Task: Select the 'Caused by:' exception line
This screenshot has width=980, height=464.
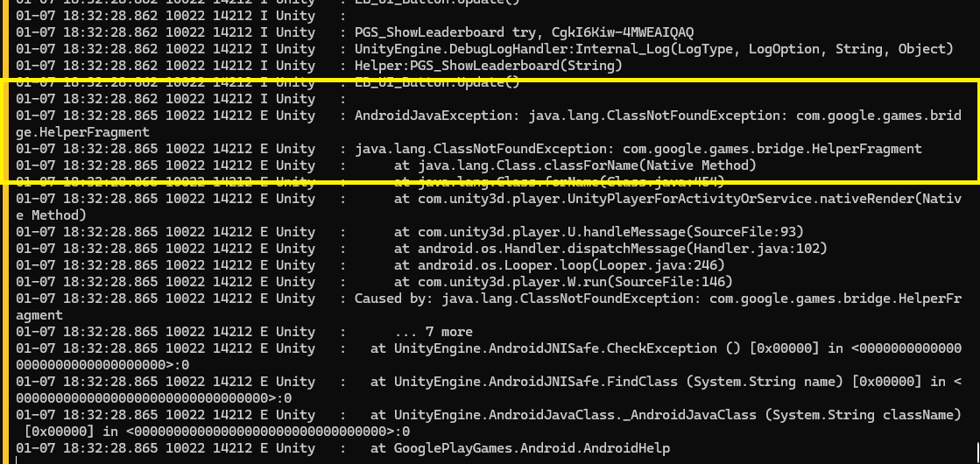Action: click(489, 299)
